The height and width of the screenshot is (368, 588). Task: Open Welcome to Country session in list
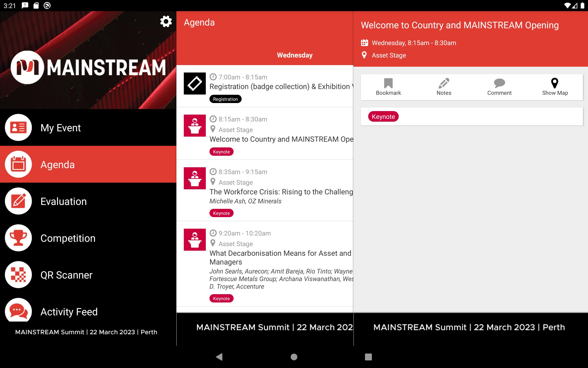pos(265,133)
